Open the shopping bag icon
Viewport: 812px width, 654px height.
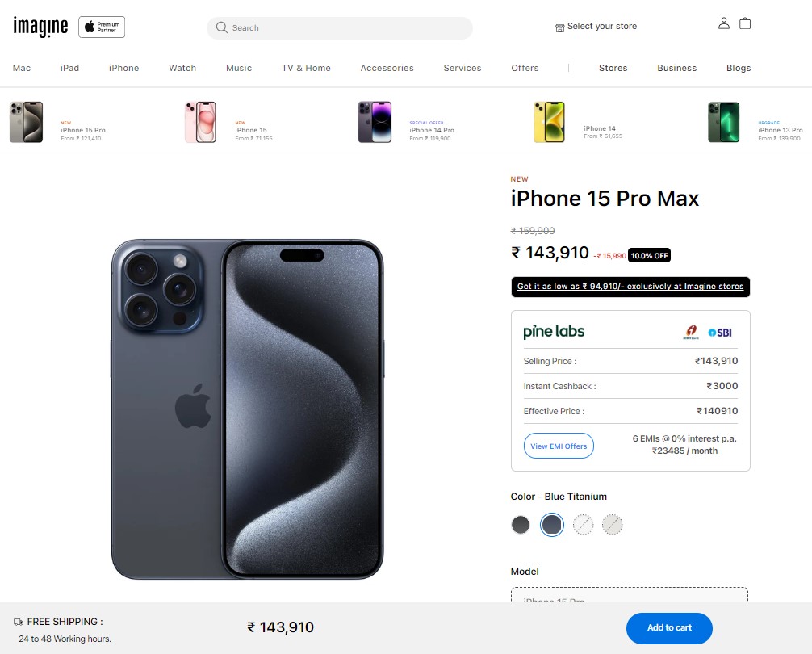coord(745,23)
